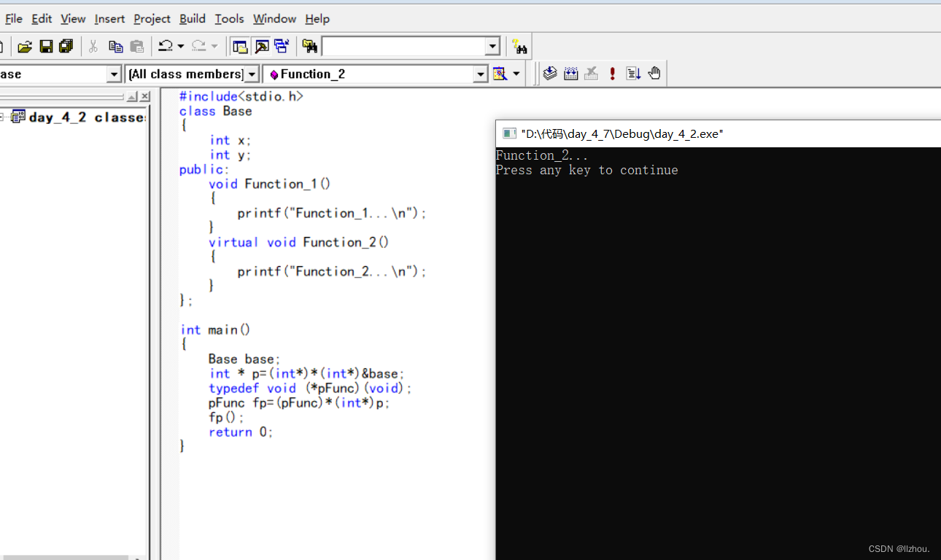Toggle the Workspace window icon
This screenshot has height=560, width=941.
pyautogui.click(x=240, y=47)
